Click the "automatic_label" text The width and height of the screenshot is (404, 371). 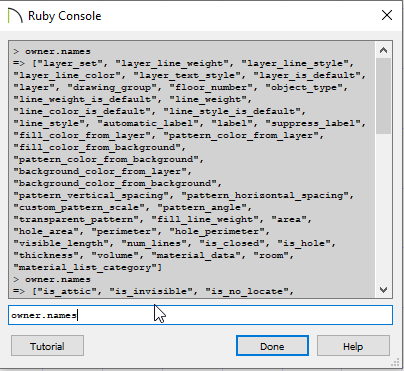148,123
